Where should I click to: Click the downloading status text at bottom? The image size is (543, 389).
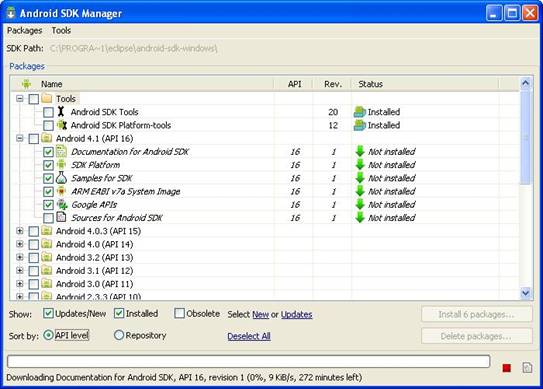click(x=184, y=377)
